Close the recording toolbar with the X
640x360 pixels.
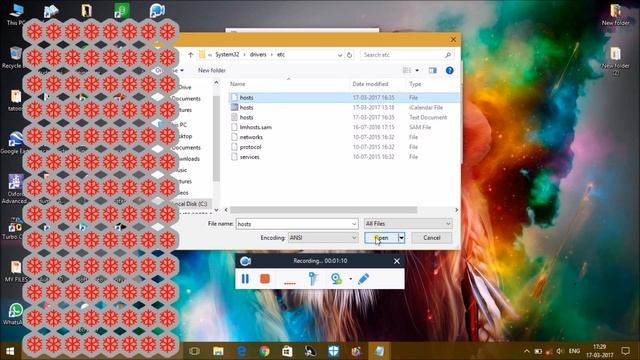[397, 261]
